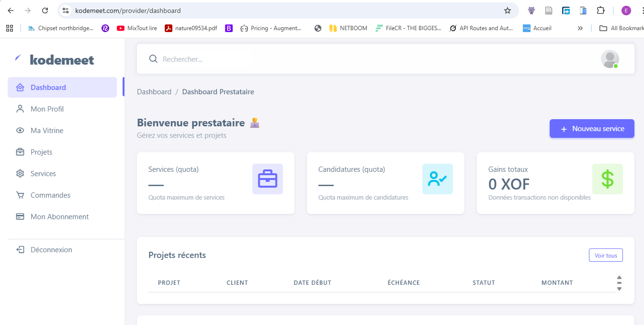Click Voir tous in Projets récents

pos(605,256)
